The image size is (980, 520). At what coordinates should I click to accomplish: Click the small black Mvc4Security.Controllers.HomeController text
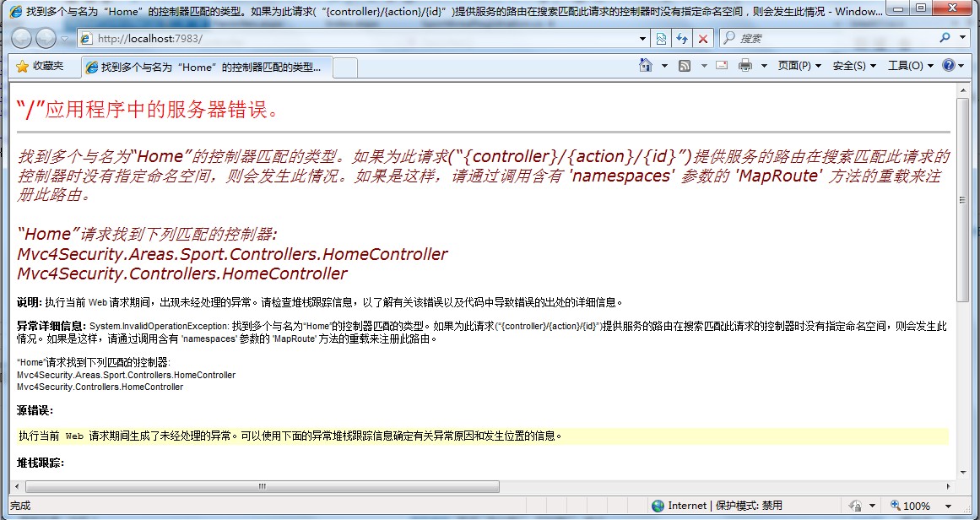pos(100,387)
